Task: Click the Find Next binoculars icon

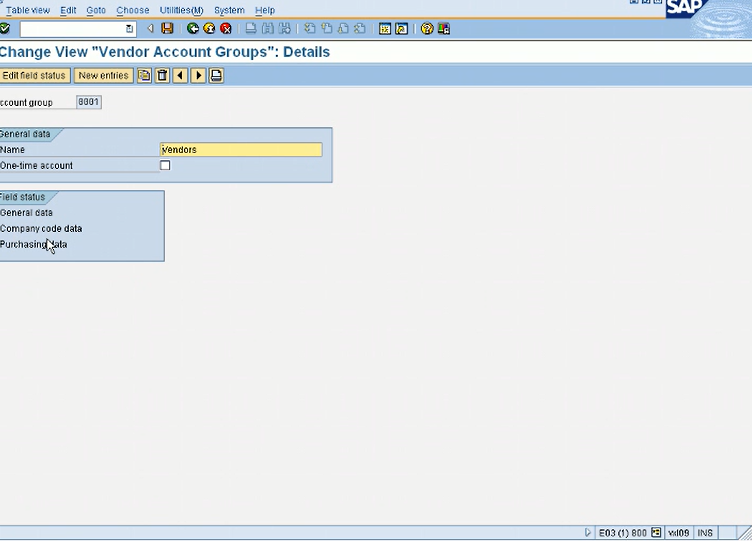Action: pos(284,29)
